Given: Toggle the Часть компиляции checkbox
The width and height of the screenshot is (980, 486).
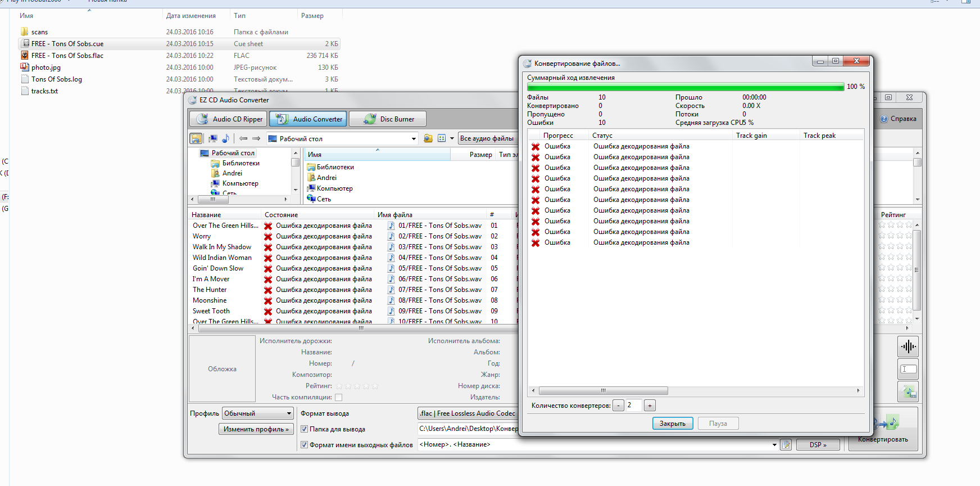Looking at the screenshot, I should (x=338, y=397).
